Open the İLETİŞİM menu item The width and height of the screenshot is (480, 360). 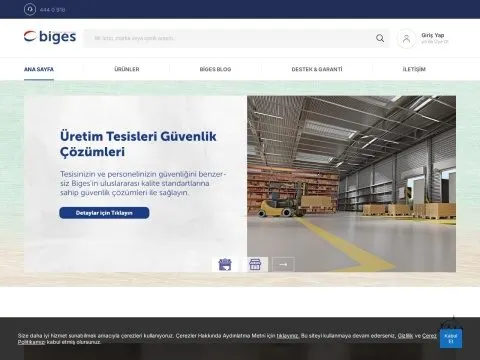click(414, 69)
